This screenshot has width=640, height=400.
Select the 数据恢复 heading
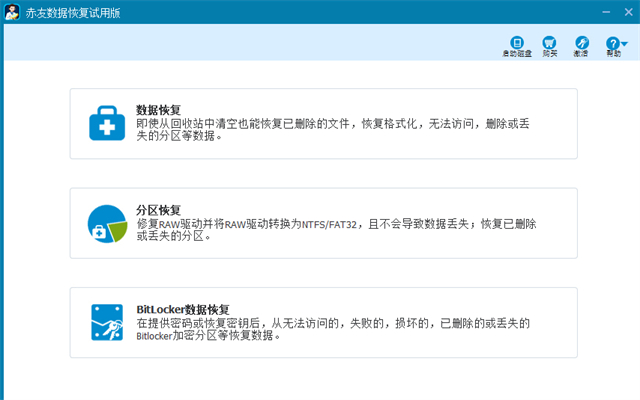[x=158, y=110]
